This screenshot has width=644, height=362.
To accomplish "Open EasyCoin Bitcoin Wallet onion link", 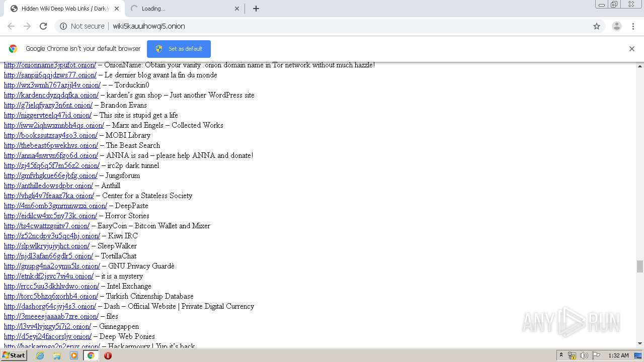I will pyautogui.click(x=47, y=226).
